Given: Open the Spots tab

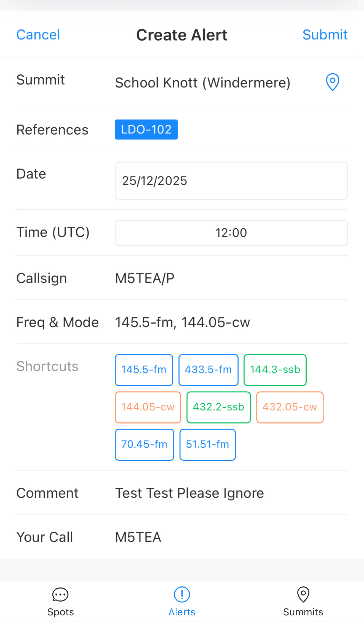Looking at the screenshot, I should pyautogui.click(x=60, y=602).
